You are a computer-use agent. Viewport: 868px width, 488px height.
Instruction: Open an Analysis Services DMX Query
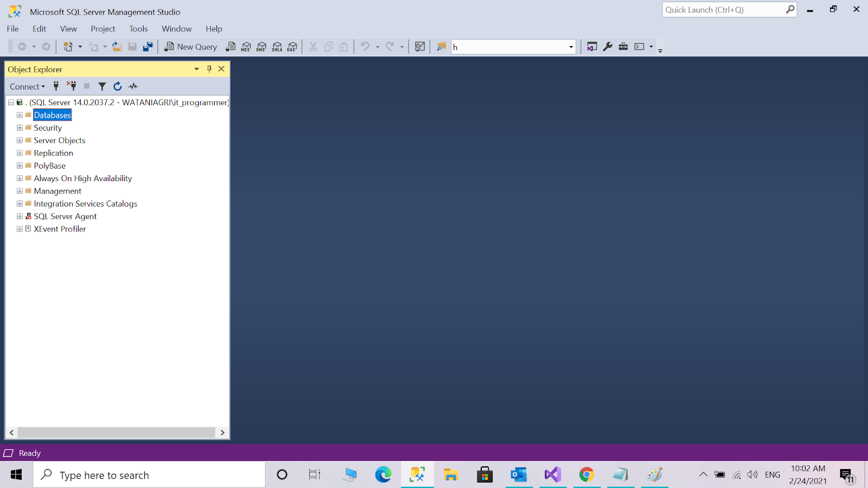coord(261,47)
